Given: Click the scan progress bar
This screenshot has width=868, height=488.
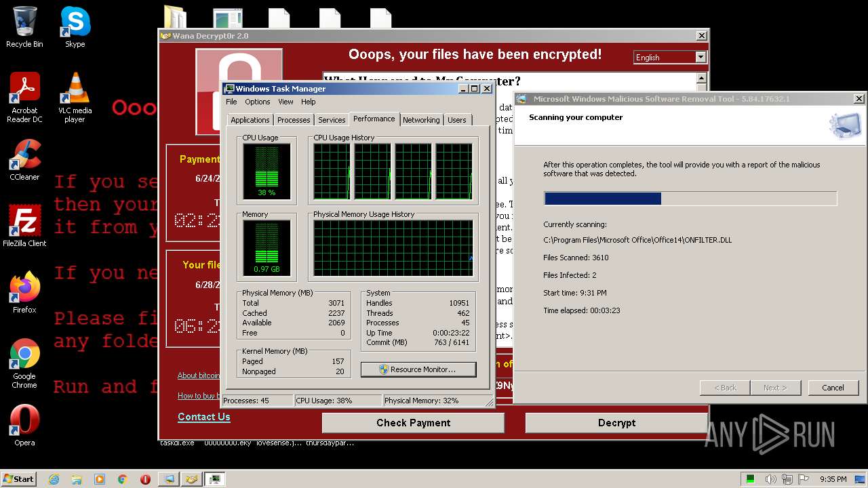Looking at the screenshot, I should click(690, 198).
